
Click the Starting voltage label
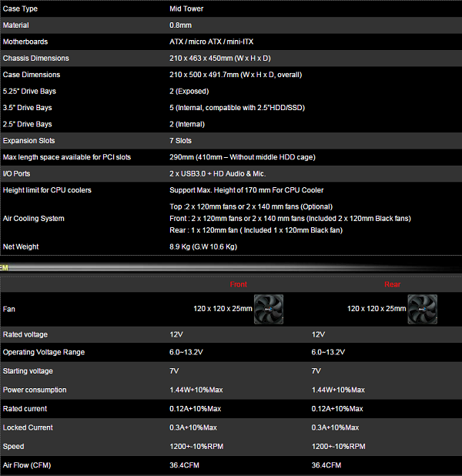click(x=28, y=371)
